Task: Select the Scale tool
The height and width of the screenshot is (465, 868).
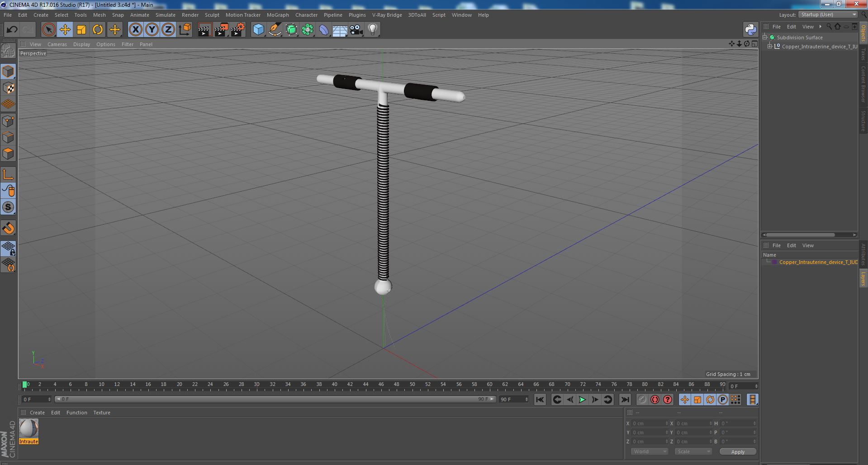Action: [81, 30]
